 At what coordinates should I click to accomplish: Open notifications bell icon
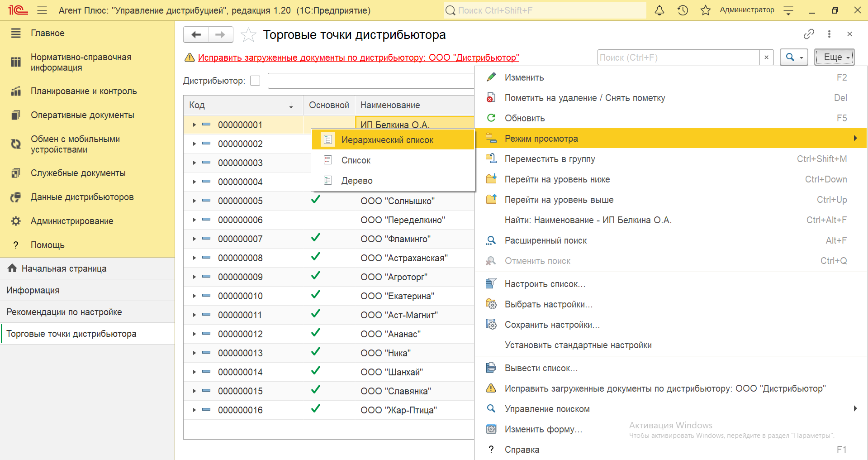(659, 10)
